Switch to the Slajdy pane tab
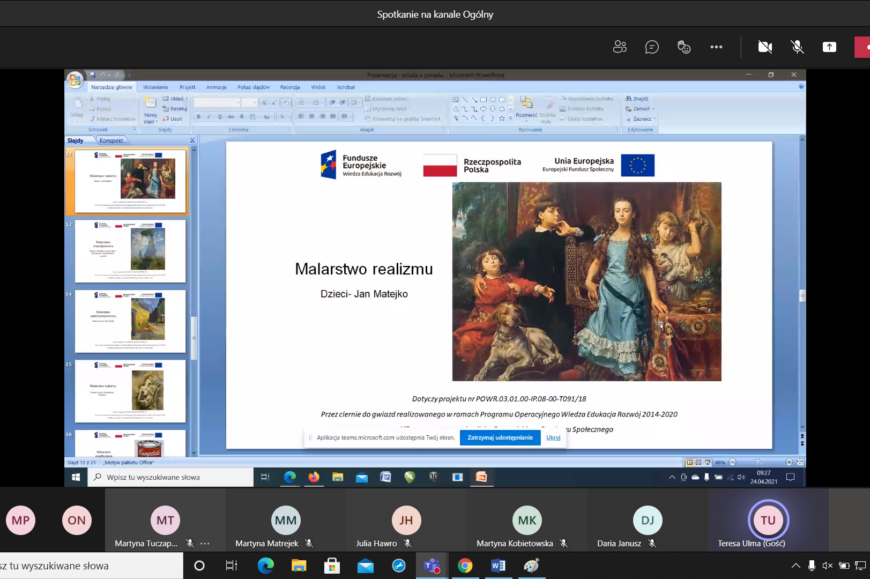870x579 pixels. [75, 141]
